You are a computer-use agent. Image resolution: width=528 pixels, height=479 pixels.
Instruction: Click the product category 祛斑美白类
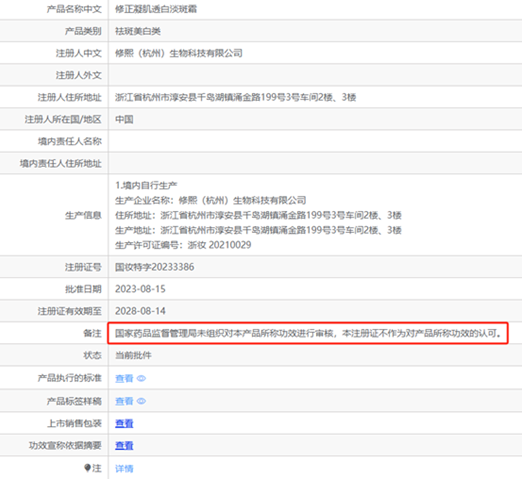click(x=138, y=31)
